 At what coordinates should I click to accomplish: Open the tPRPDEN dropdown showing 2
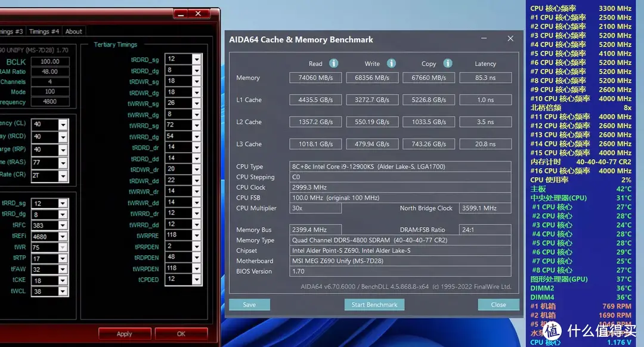point(197,246)
